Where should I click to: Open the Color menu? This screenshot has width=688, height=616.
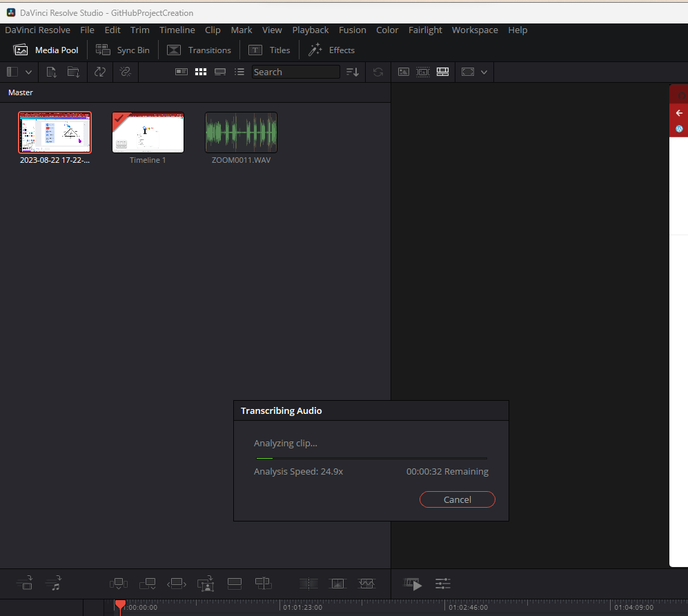[387, 30]
